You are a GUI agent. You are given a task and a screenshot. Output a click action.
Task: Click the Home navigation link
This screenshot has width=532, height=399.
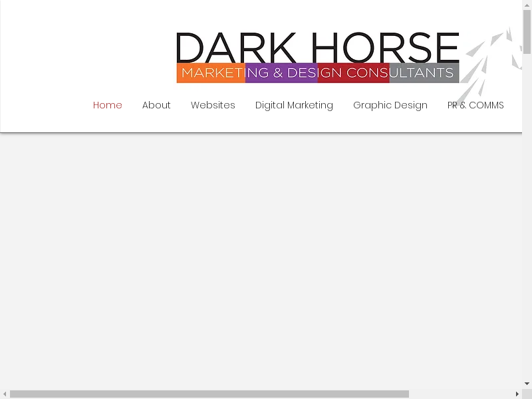point(108,105)
